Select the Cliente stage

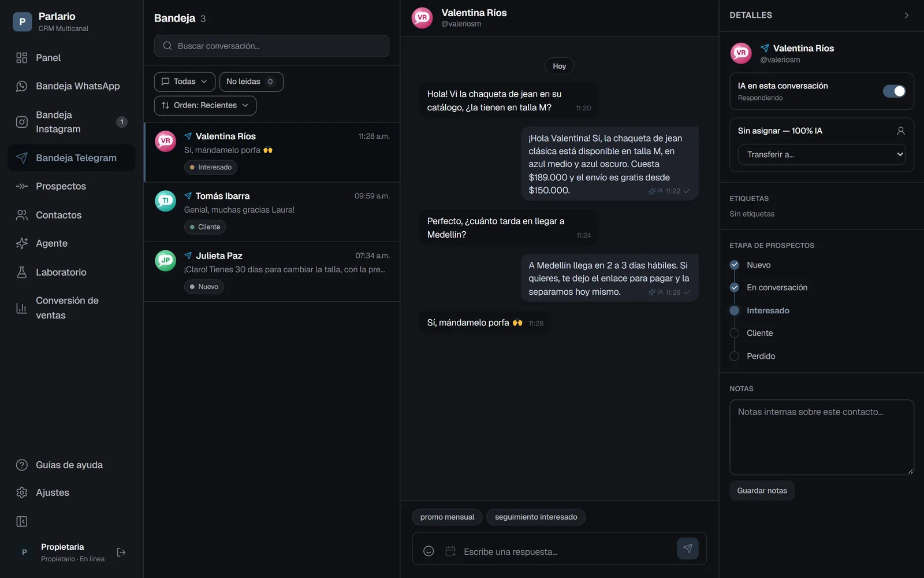tap(751, 333)
